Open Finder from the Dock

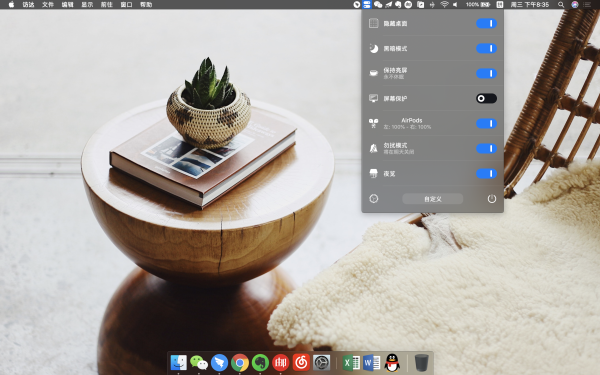point(178,362)
